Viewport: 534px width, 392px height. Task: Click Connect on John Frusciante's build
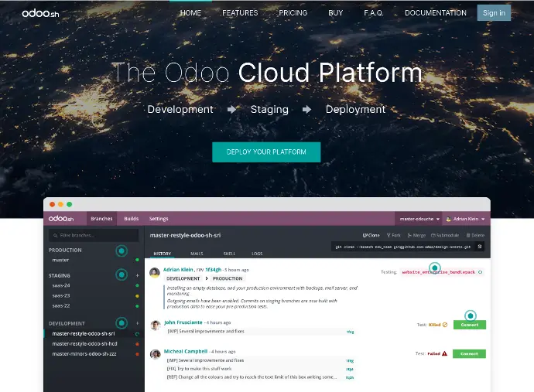470,325
